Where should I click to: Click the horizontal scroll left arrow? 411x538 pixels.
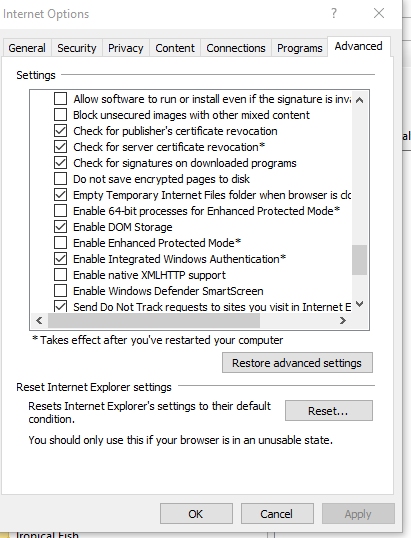pyautogui.click(x=39, y=320)
